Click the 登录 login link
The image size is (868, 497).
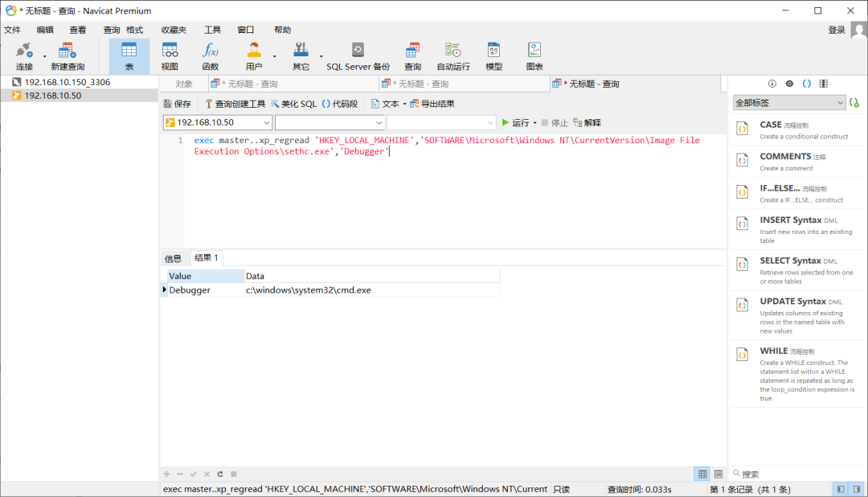point(837,30)
